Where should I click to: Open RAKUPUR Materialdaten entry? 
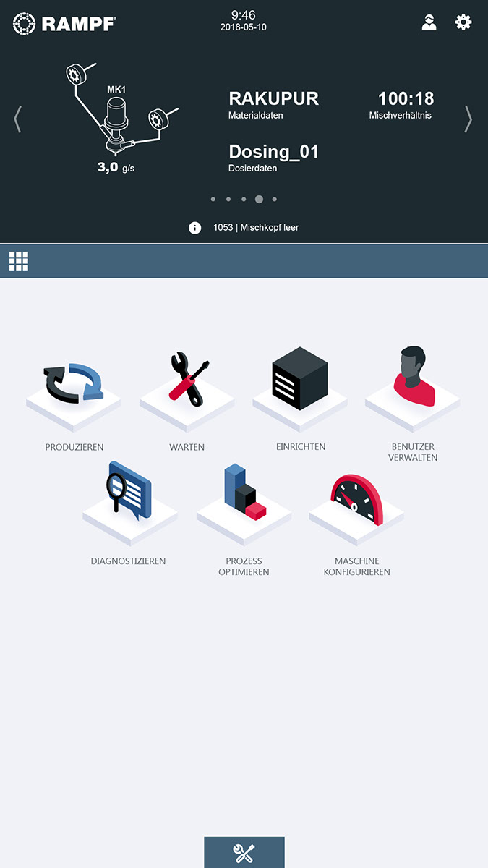[x=274, y=104]
